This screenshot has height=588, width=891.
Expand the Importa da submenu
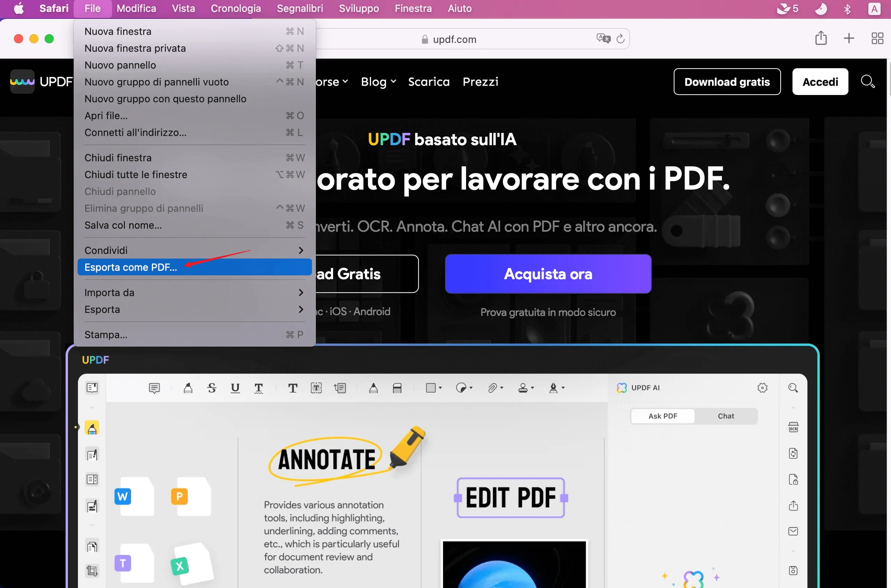click(194, 292)
